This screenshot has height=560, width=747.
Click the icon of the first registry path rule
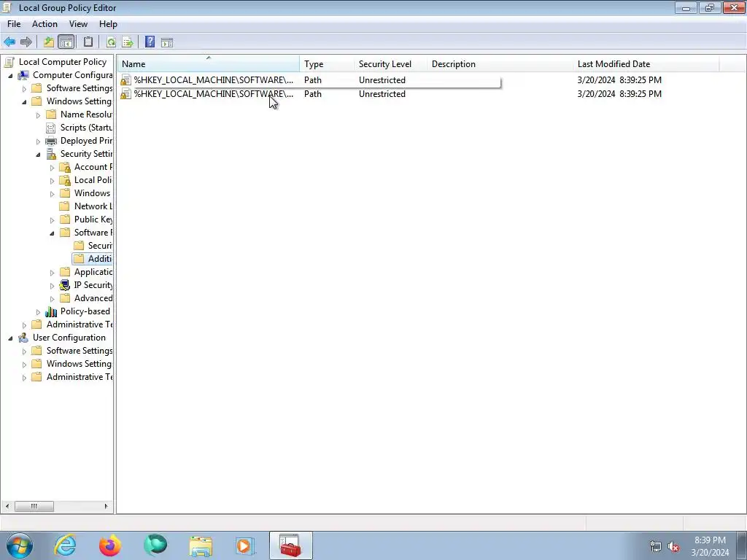tap(125, 80)
